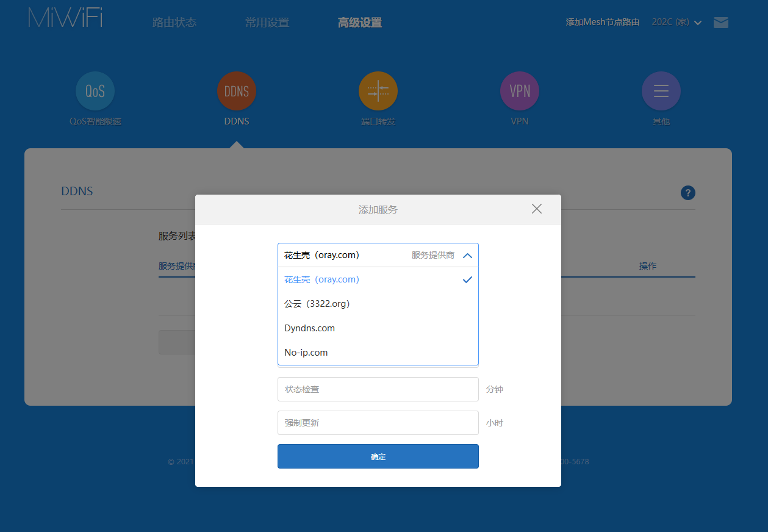
Task: Open the VPN settings icon
Action: point(520,92)
